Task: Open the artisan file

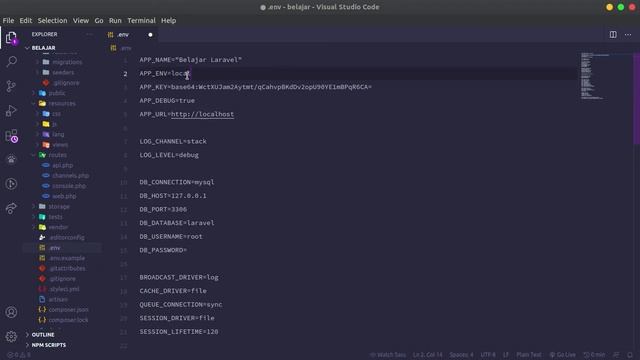Action: [58, 299]
